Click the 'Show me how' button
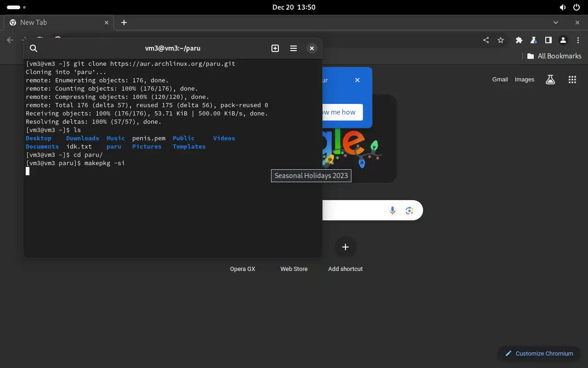The image size is (588, 368). coord(342,112)
